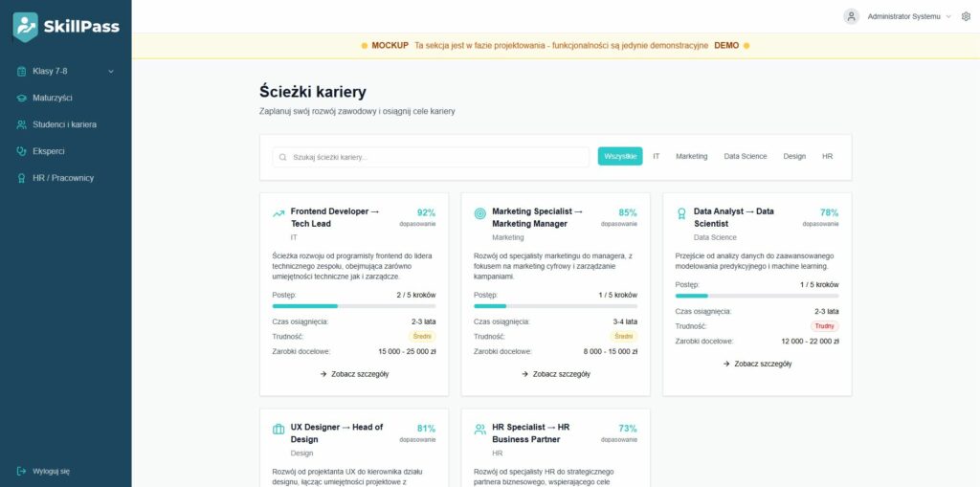Click the Eksperci sidebar icon

point(22,151)
